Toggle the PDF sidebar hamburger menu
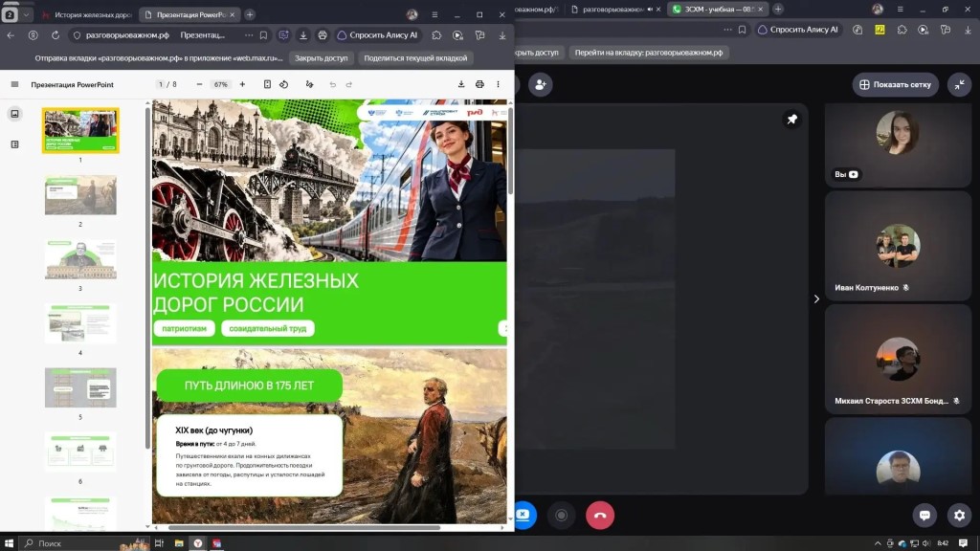Screen dimensions: 980x551 click(x=14, y=84)
